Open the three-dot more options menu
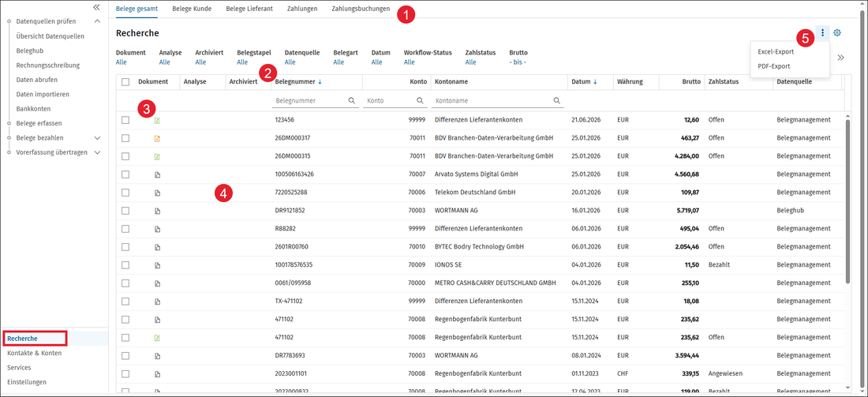The height and width of the screenshot is (397, 868). (x=822, y=32)
